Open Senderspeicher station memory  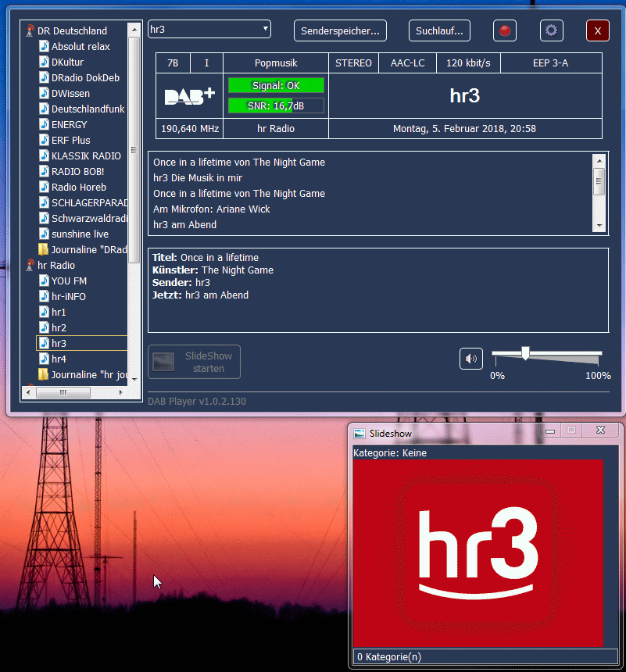340,30
